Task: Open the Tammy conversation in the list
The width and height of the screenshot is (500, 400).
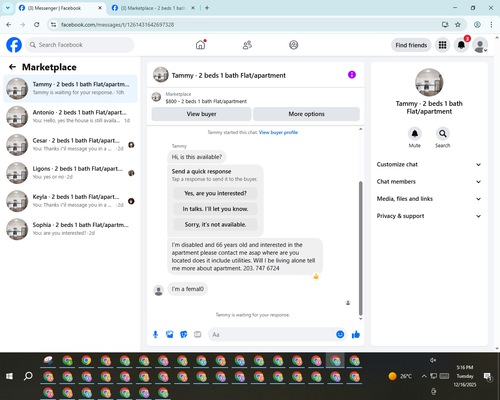Action: coord(70,88)
